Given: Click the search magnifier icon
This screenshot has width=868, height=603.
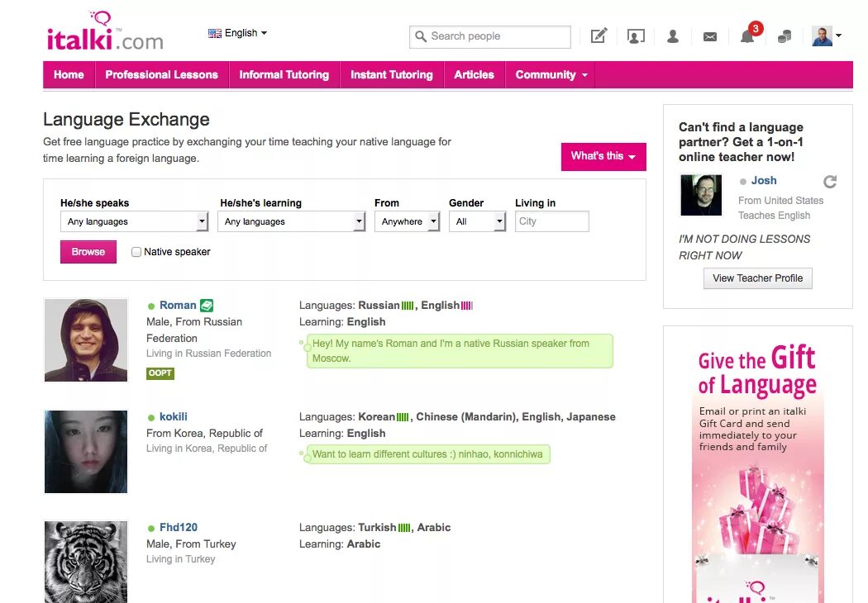Looking at the screenshot, I should coord(421,36).
